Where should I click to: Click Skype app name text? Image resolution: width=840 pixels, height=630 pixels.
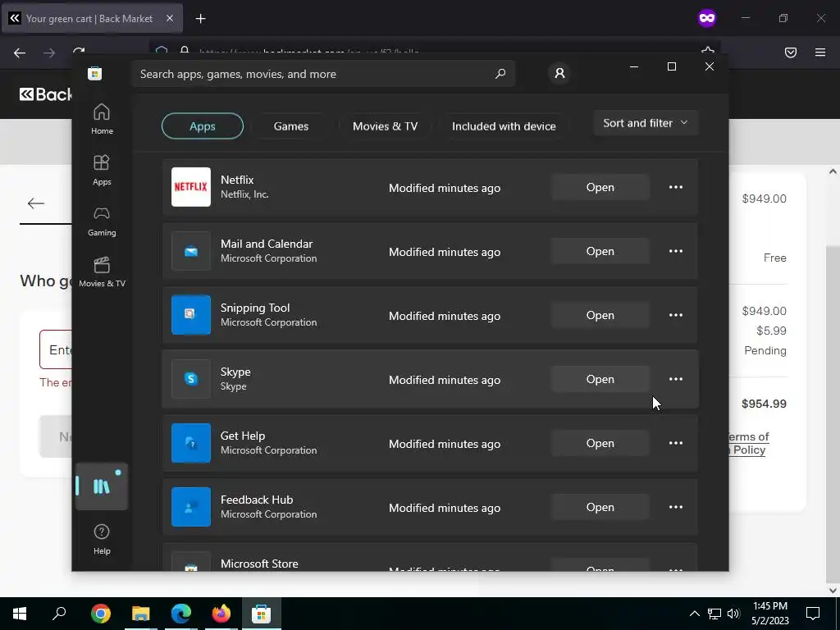235,372
